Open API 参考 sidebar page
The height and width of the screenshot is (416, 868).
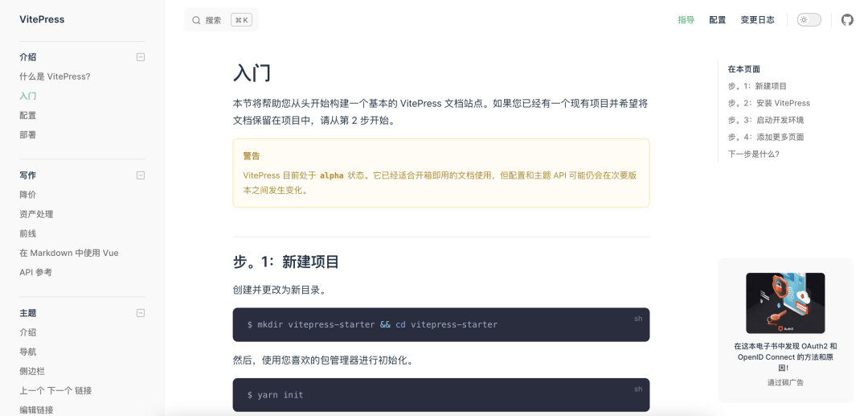click(36, 272)
